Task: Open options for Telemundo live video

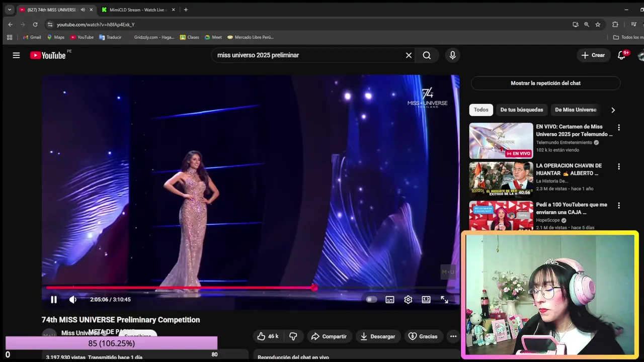Action: click(619, 128)
